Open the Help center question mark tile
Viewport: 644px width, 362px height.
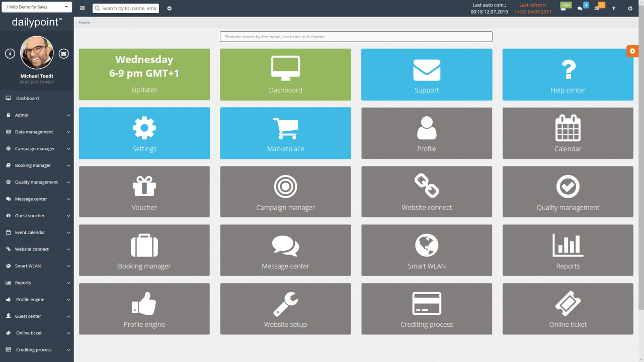point(568,74)
